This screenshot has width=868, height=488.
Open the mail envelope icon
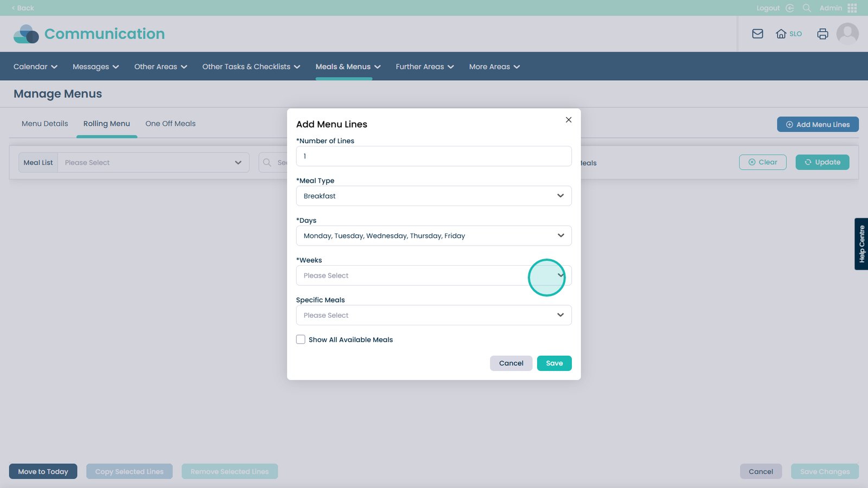[757, 34]
